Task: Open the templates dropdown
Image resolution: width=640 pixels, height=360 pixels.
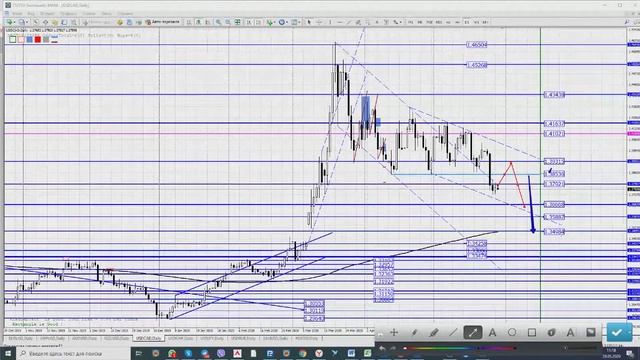Action: pyautogui.click(x=296, y=22)
